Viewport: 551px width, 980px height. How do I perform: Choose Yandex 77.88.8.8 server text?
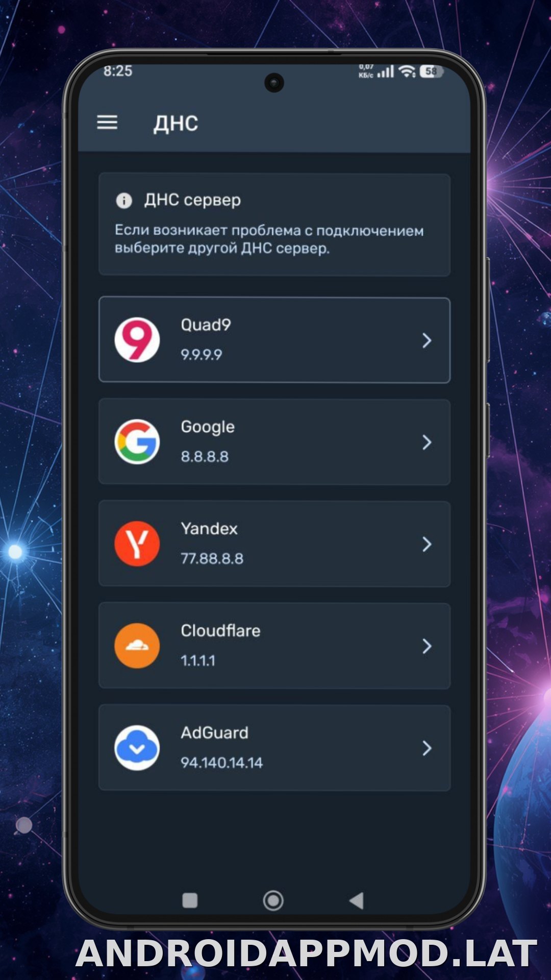212,558
